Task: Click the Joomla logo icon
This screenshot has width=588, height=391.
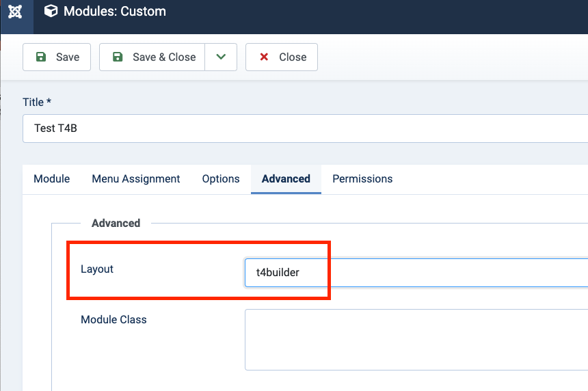Action: click(x=14, y=12)
